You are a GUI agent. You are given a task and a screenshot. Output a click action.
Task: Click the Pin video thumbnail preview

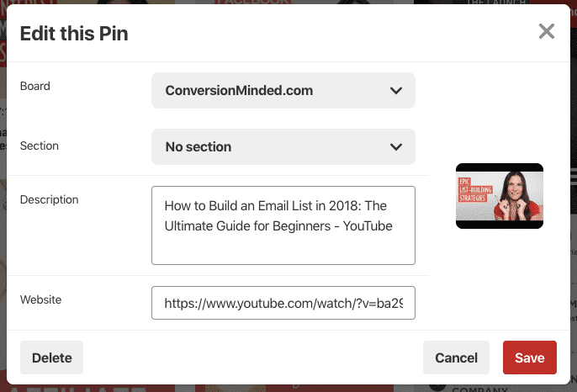(x=500, y=196)
